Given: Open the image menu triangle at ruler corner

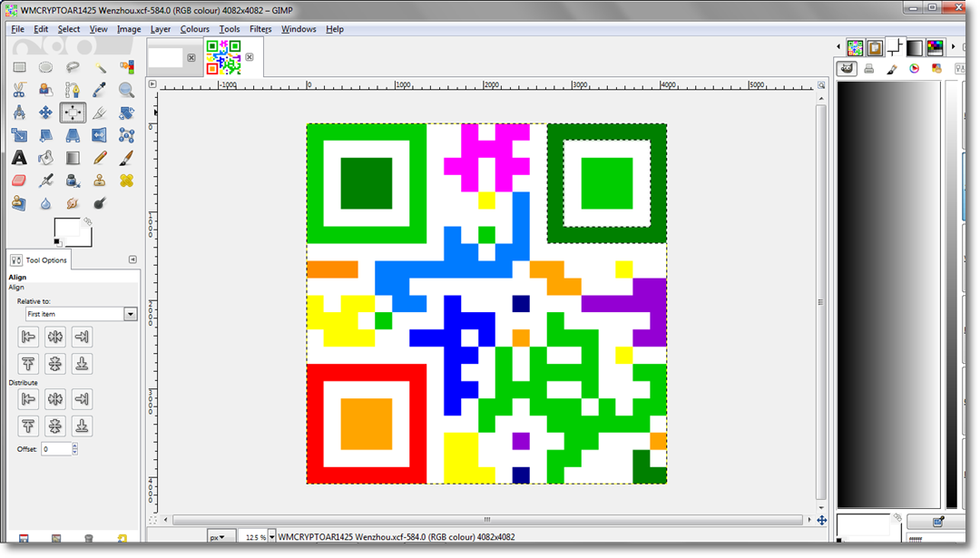Looking at the screenshot, I should click(152, 83).
